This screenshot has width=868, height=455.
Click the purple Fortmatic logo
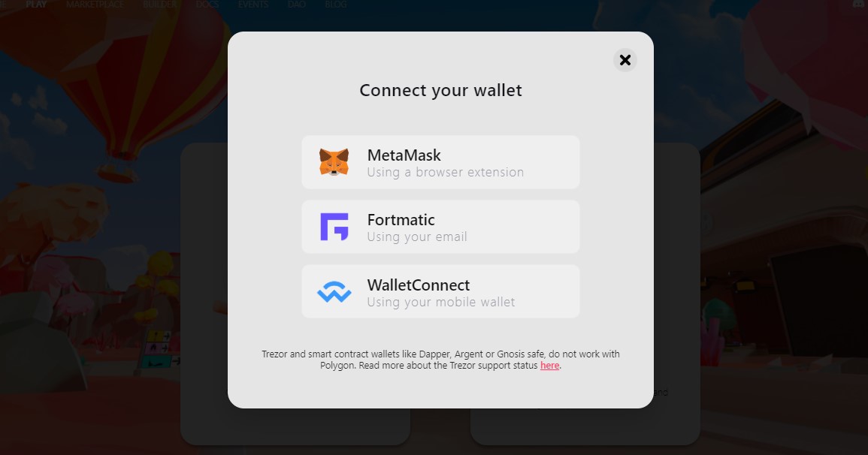coord(334,227)
